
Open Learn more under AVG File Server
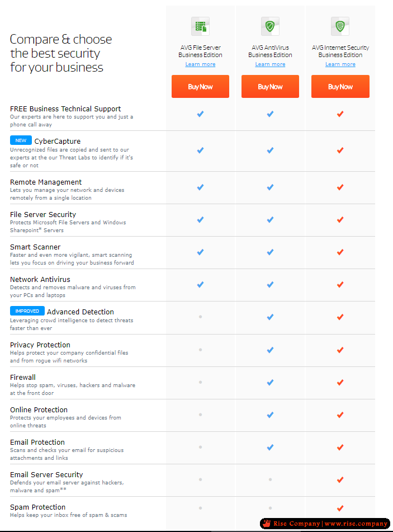pos(200,64)
